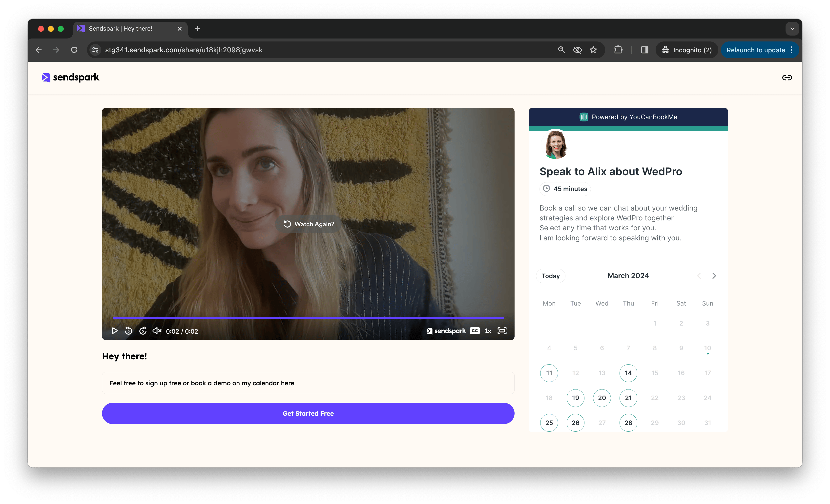Click Watch Again on the video
The height and width of the screenshot is (504, 830).
[x=309, y=224]
